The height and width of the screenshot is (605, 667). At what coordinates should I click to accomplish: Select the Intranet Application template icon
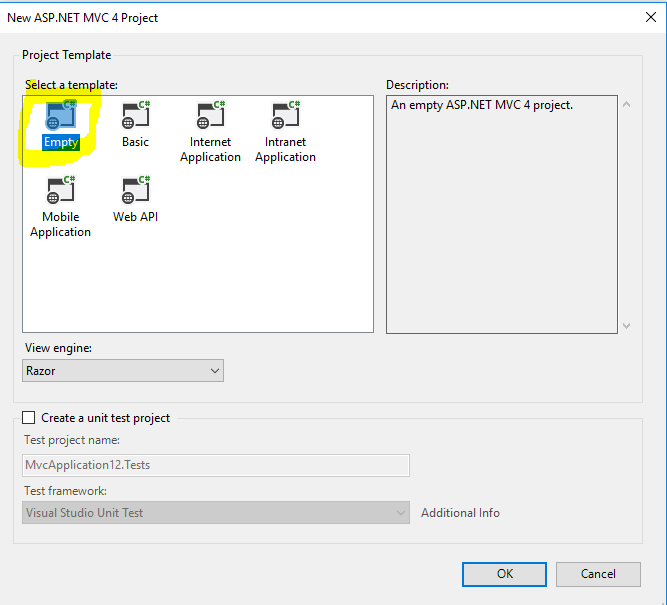285,116
